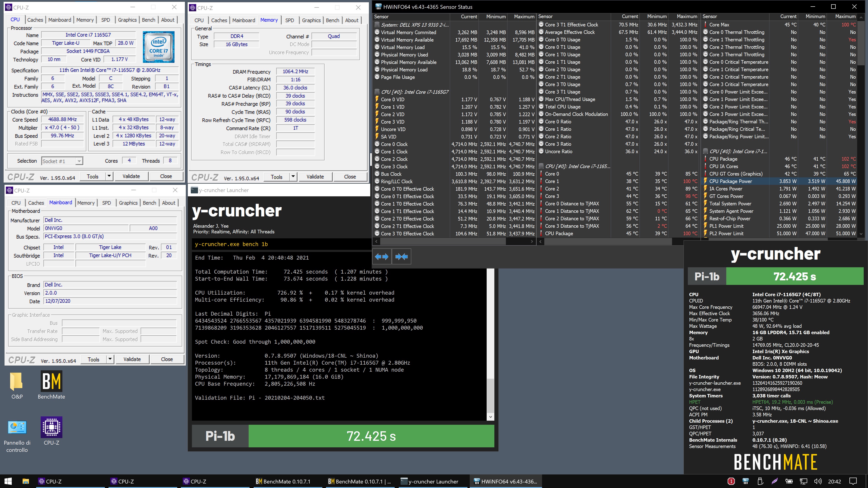868x488 pixels.
Task: Click HWiNFO collapse columns arrows icon
Action: coord(402,257)
